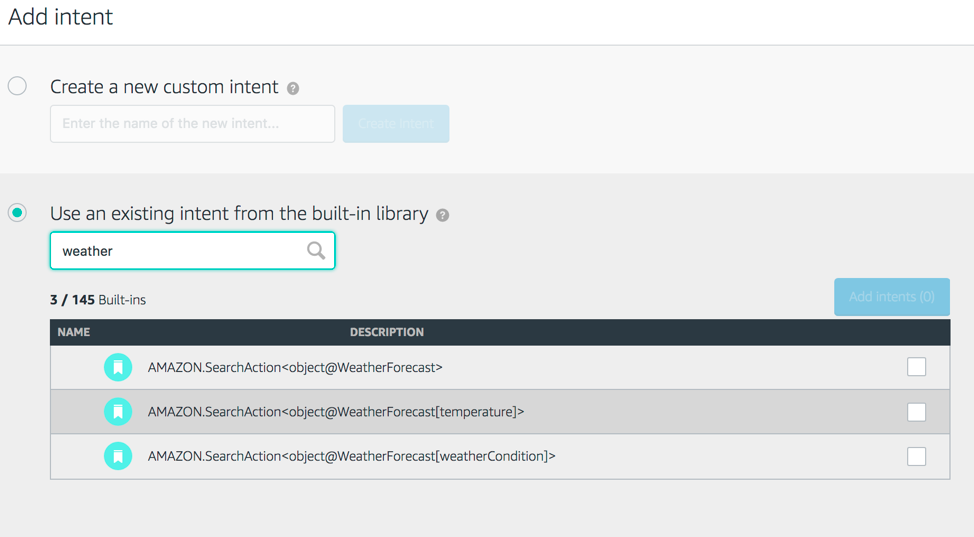
Task: Check the AMAZON.SearchAction WeatherForecast checkbox
Action: [916, 367]
